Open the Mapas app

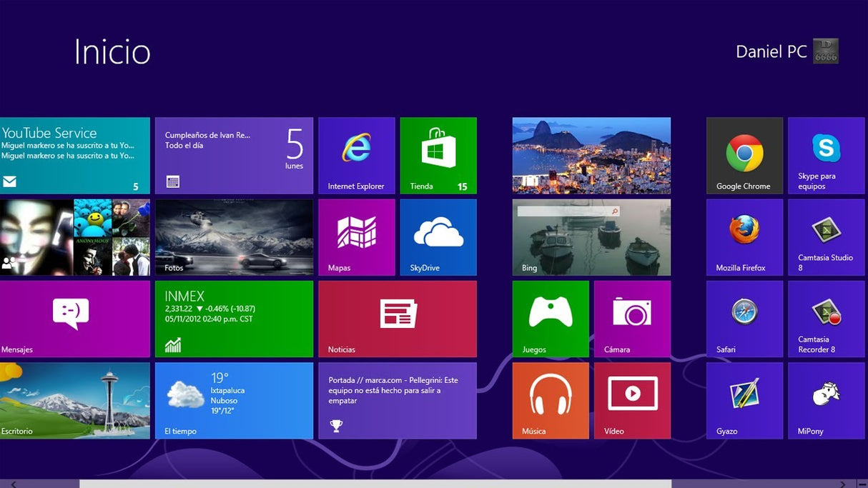point(356,236)
